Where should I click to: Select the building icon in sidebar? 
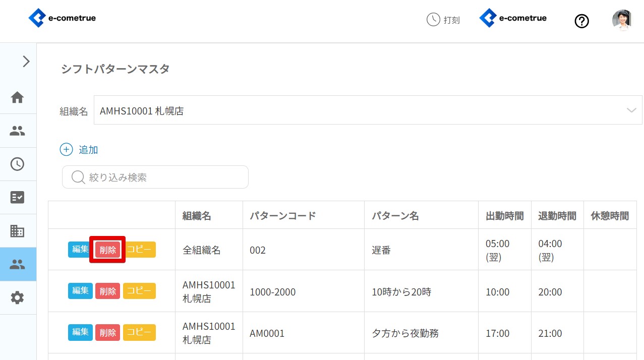coord(18,231)
